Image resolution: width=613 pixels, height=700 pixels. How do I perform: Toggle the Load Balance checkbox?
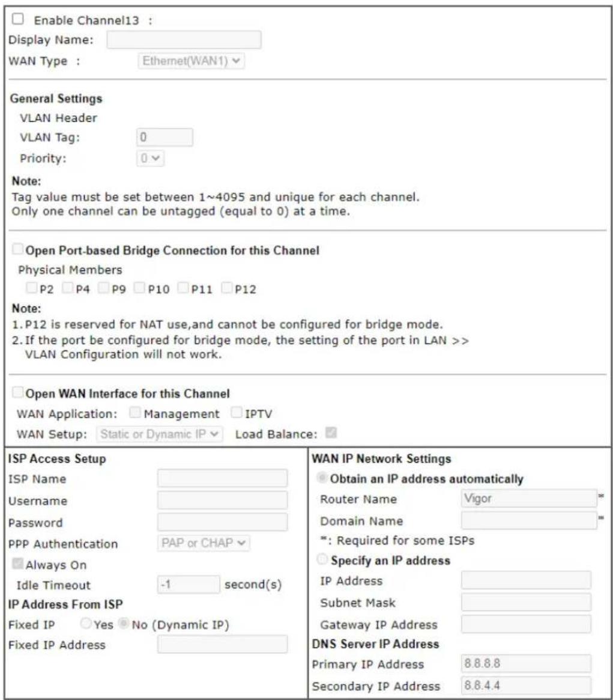(x=331, y=432)
